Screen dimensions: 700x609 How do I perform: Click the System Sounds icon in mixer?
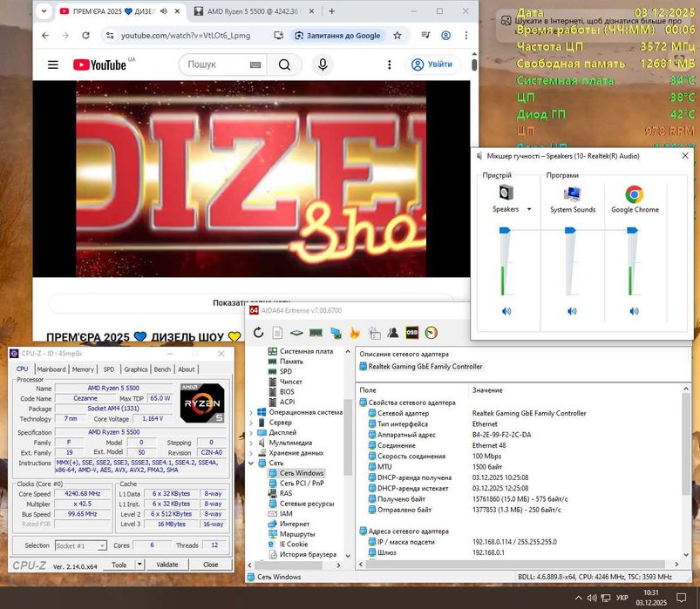(x=572, y=194)
